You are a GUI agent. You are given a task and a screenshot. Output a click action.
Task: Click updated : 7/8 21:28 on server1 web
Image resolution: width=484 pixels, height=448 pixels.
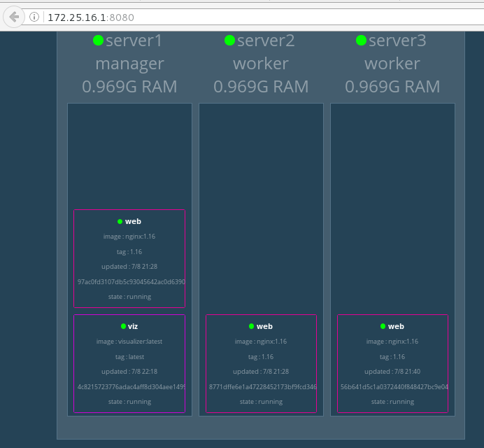(129, 267)
